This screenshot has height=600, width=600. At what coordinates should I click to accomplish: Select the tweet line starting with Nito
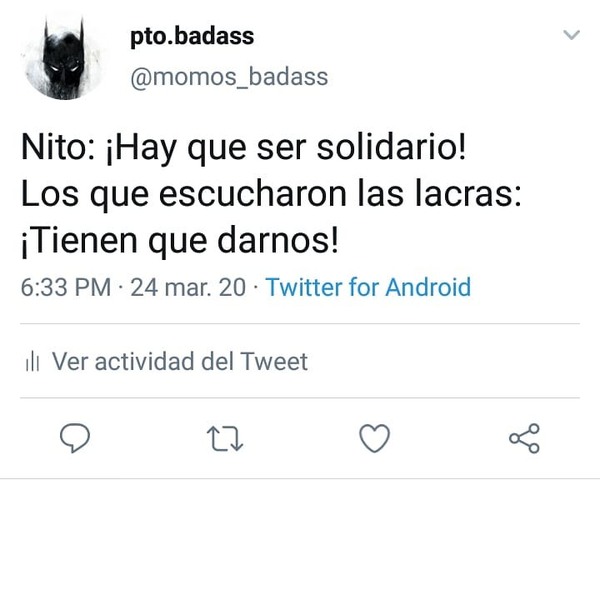coord(244,148)
